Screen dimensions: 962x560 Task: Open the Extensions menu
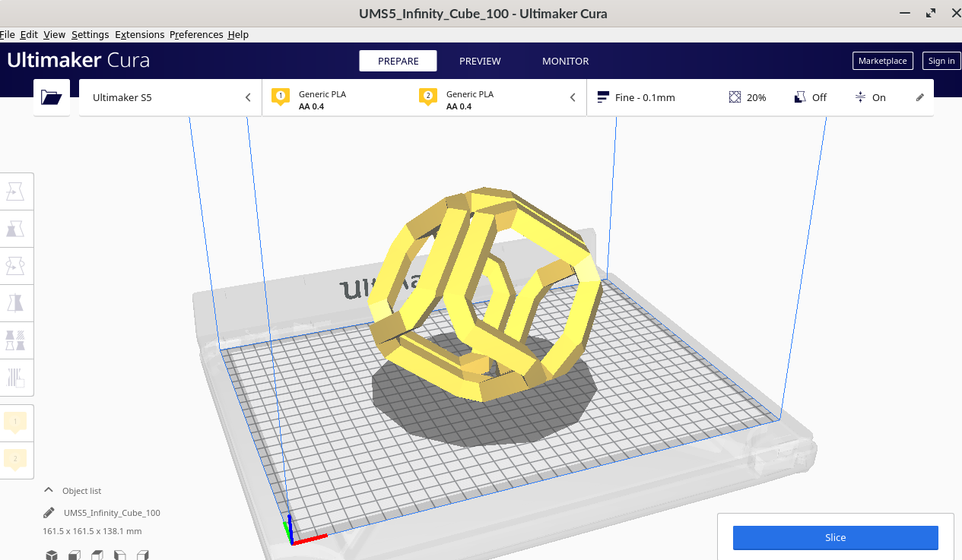pyautogui.click(x=139, y=35)
